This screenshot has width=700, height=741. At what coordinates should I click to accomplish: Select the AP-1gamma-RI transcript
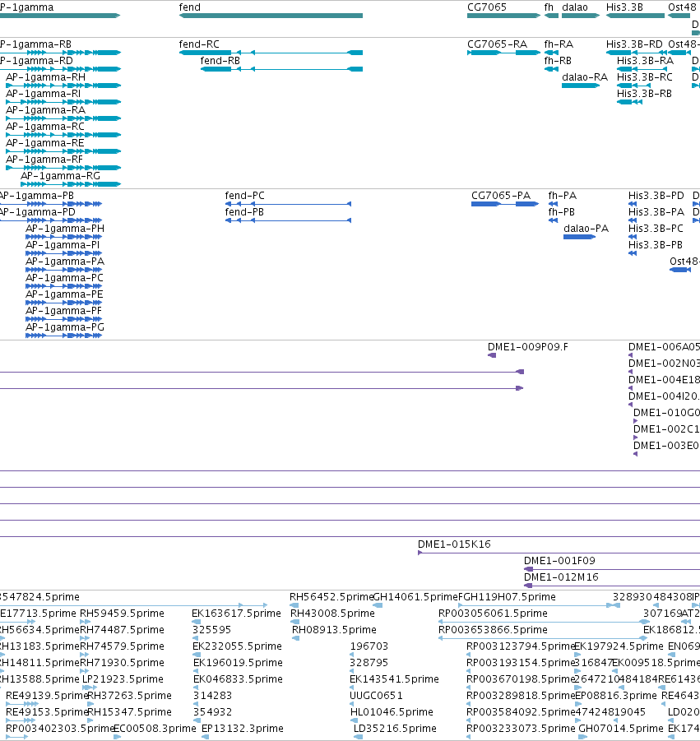63,102
